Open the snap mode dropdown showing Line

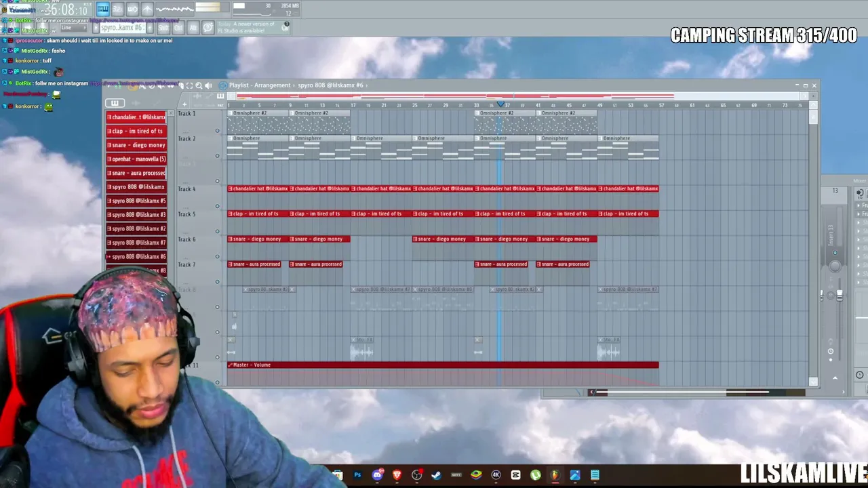74,28
